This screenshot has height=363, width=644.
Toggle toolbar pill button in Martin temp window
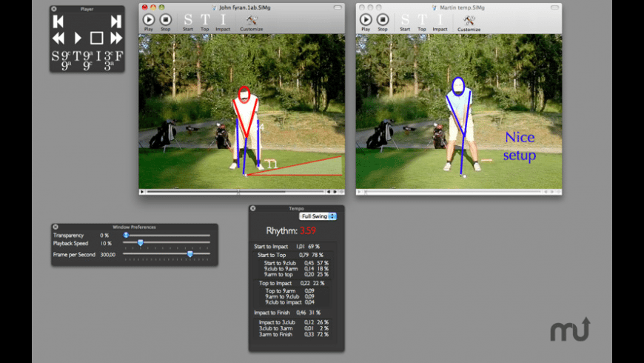coord(554,7)
